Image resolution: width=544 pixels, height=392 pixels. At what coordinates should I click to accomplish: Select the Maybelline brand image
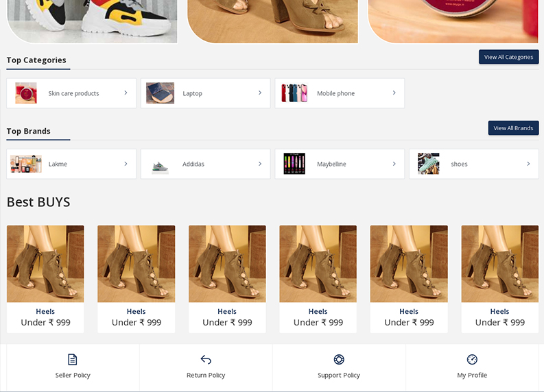[294, 164]
